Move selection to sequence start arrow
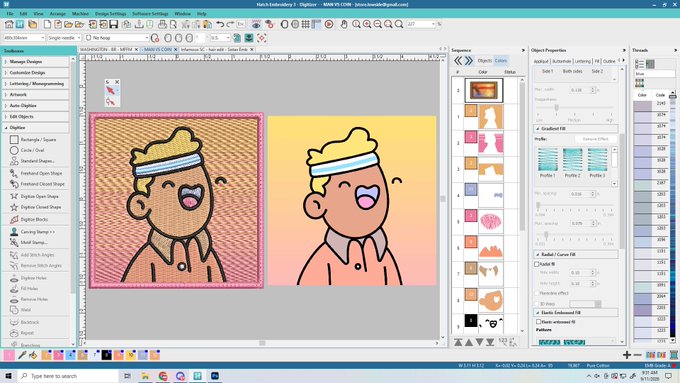The image size is (680, 383). [458, 342]
